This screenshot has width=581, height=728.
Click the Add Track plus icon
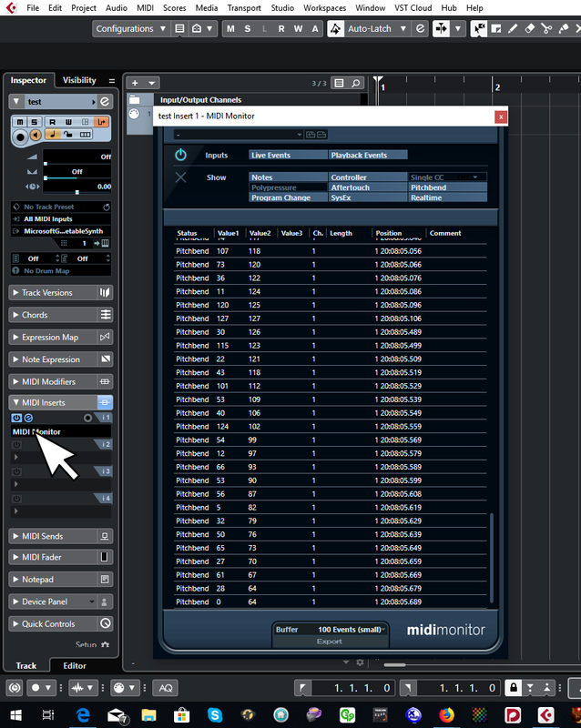tap(135, 83)
